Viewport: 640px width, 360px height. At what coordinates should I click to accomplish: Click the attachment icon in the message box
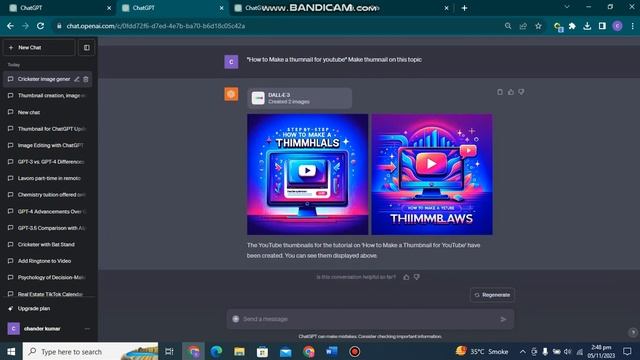(236, 319)
